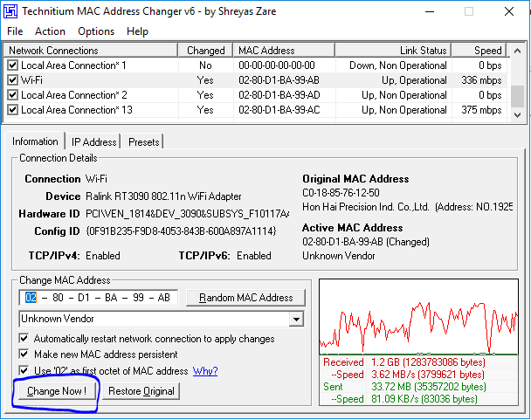Viewport: 531px width, 420px height.
Task: Select the Wi-Fi row in connection list
Action: pyautogui.click(x=255, y=80)
